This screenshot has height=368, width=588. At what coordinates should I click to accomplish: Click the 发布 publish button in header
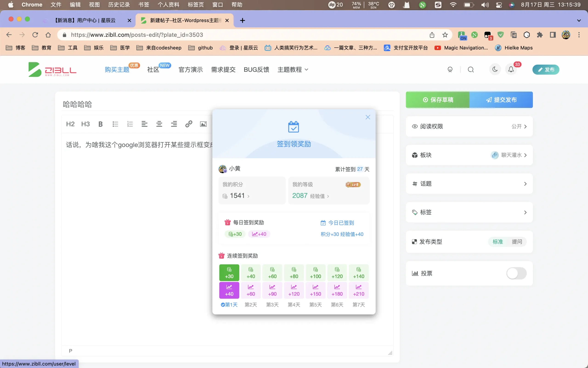click(546, 70)
